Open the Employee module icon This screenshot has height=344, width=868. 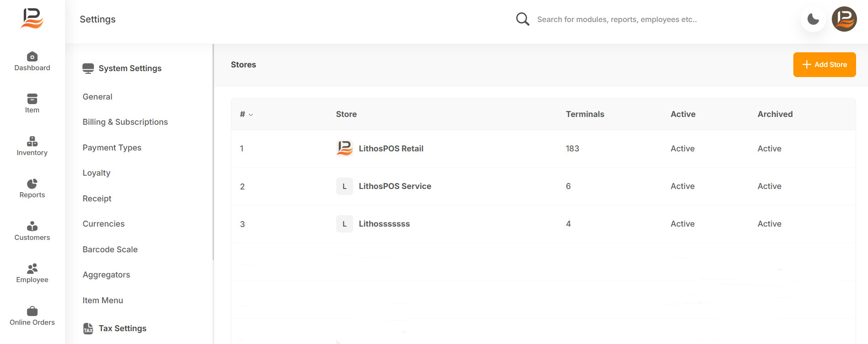[32, 269]
